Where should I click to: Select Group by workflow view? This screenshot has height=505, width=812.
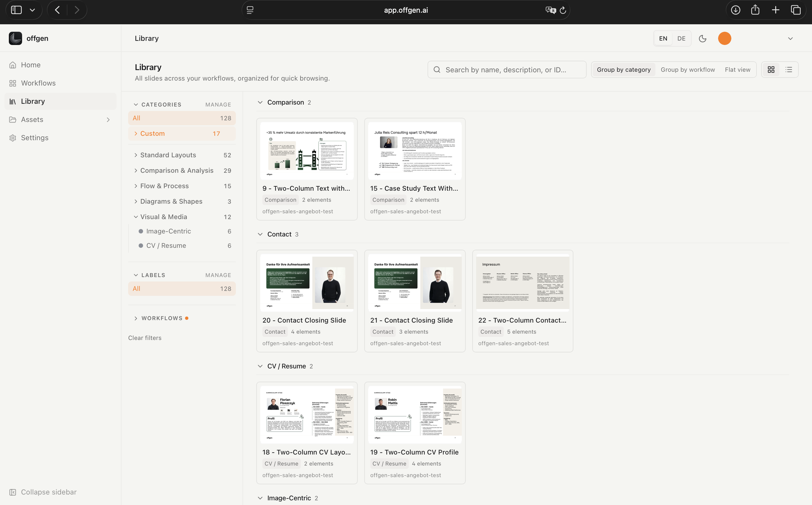coord(688,70)
